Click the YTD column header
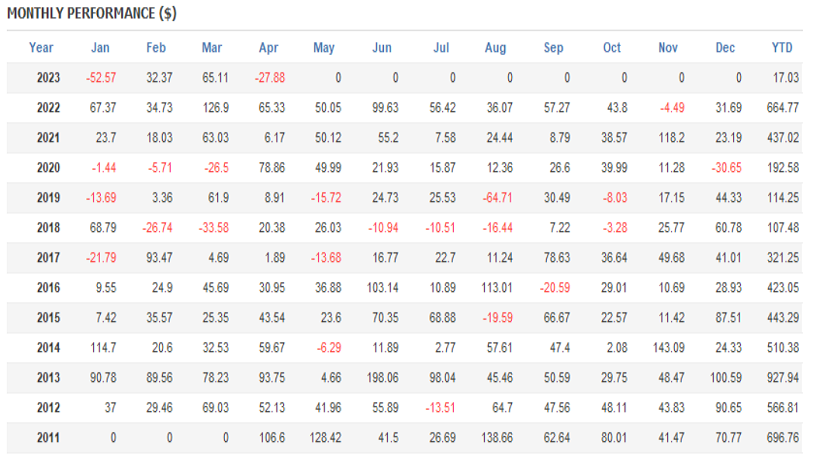This screenshot has height=463, width=820. 782,47
